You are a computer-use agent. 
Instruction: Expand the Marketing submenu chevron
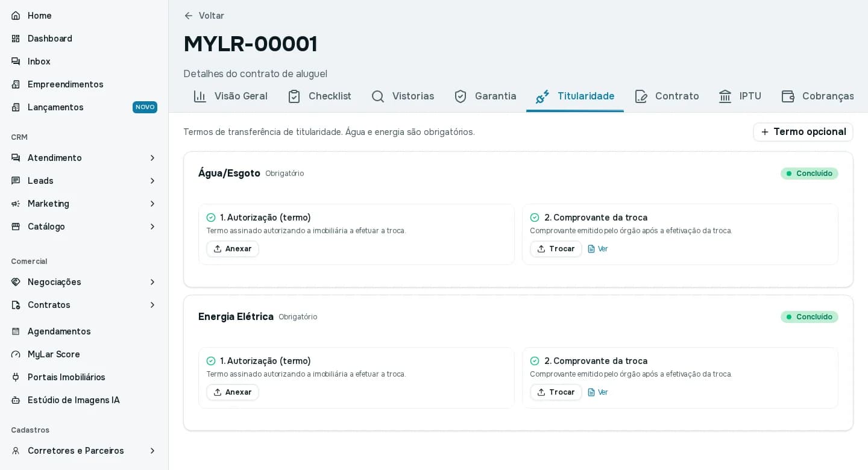click(153, 204)
